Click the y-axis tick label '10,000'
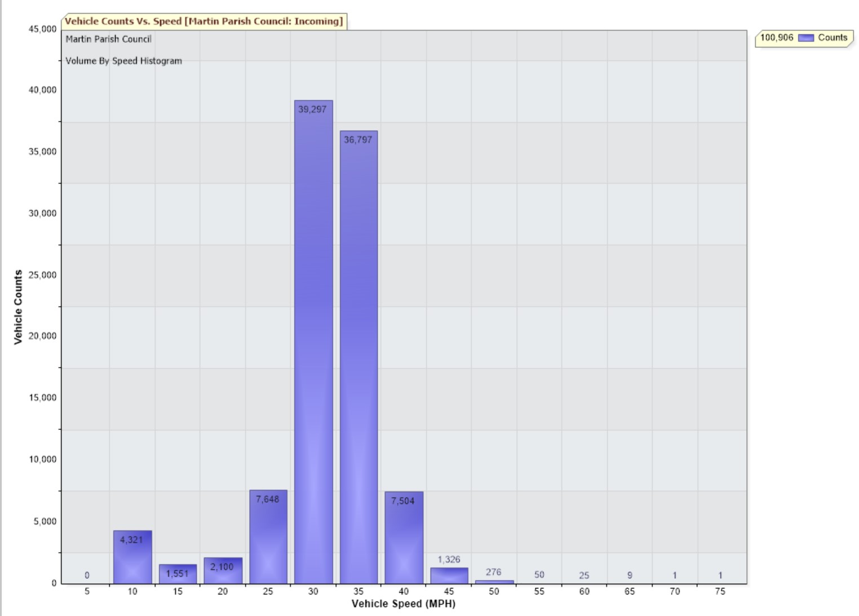Viewport: 859px width, 616px height. pyautogui.click(x=43, y=459)
